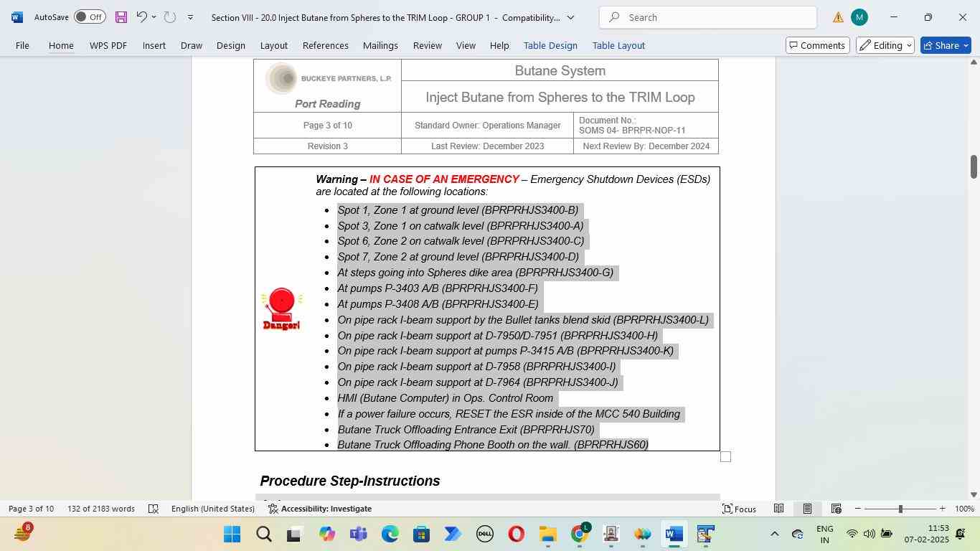Expand the document title dropdown chevron
This screenshot has width=980, height=551.
click(x=570, y=17)
